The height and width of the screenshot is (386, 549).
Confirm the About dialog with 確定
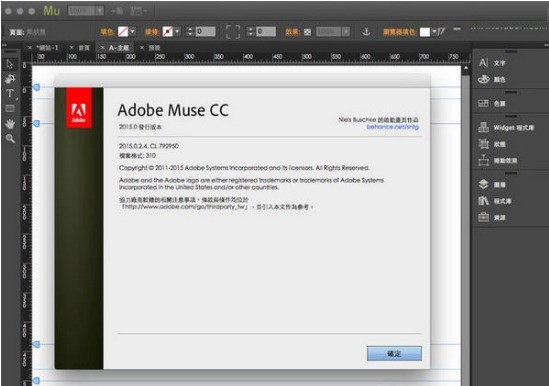pyautogui.click(x=394, y=353)
